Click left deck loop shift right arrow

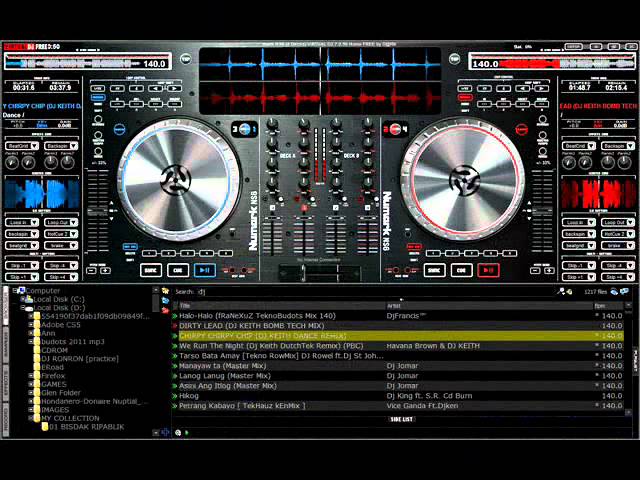(174, 88)
